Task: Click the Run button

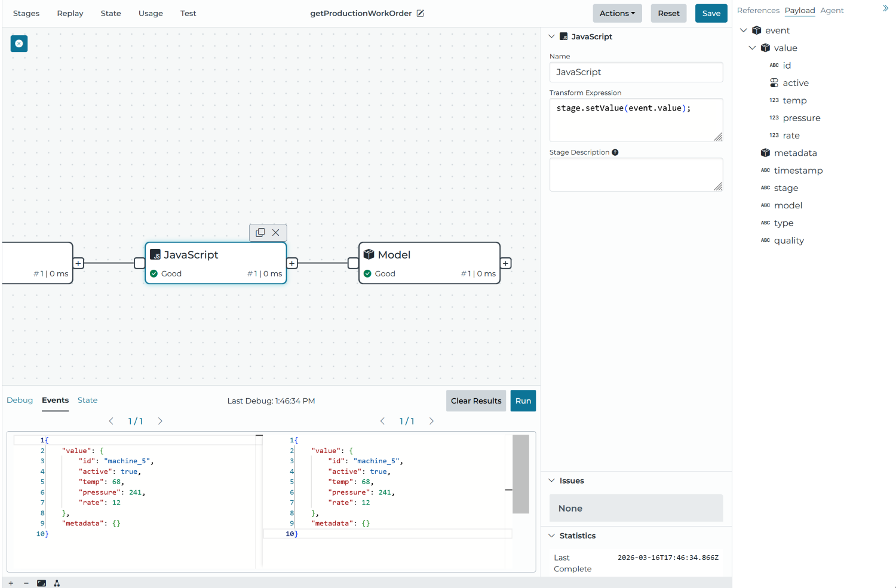Action: 523,401
